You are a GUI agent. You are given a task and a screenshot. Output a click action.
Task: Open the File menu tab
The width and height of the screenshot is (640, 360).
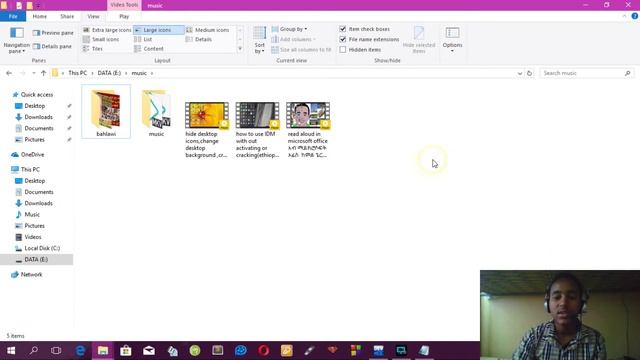[13, 16]
